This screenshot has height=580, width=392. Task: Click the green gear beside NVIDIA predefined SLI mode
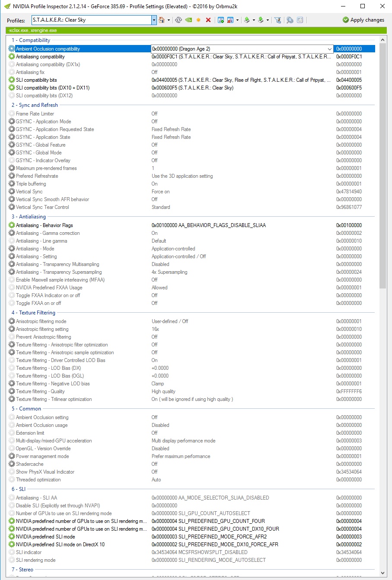click(12, 537)
